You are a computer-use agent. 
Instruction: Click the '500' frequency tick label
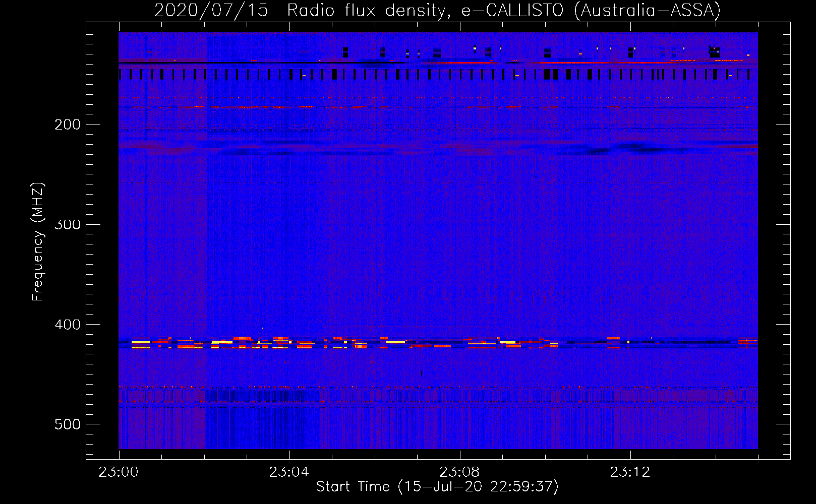pyautogui.click(x=68, y=424)
